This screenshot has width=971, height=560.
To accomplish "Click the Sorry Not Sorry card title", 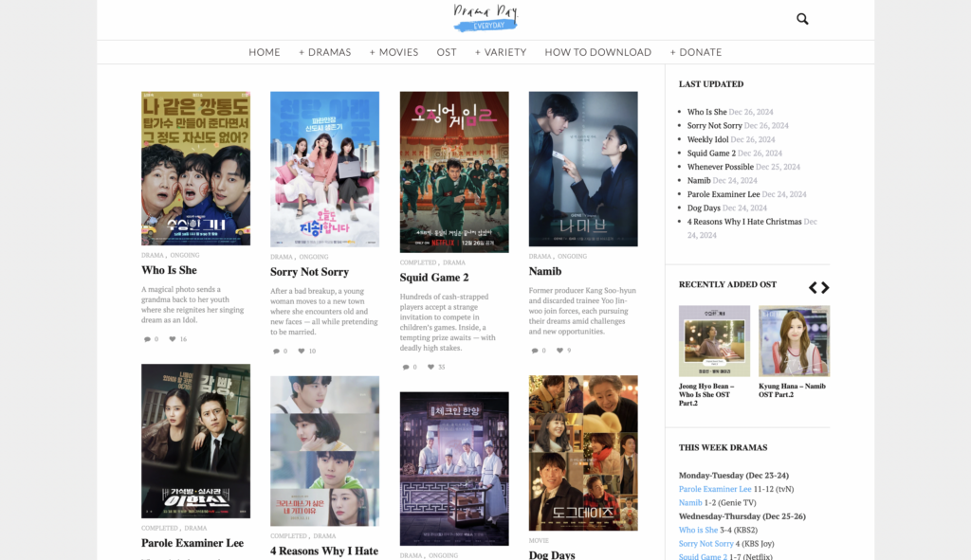I will coord(310,272).
